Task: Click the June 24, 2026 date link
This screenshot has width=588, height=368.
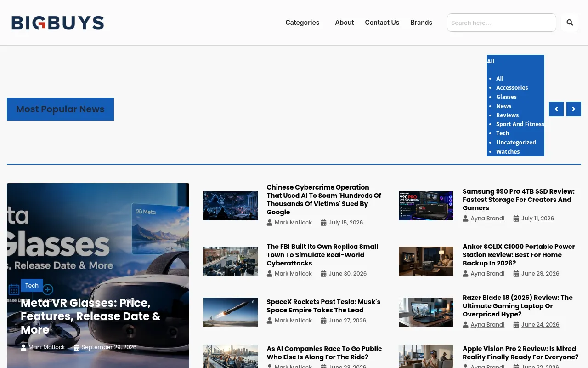Action: tap(540, 325)
